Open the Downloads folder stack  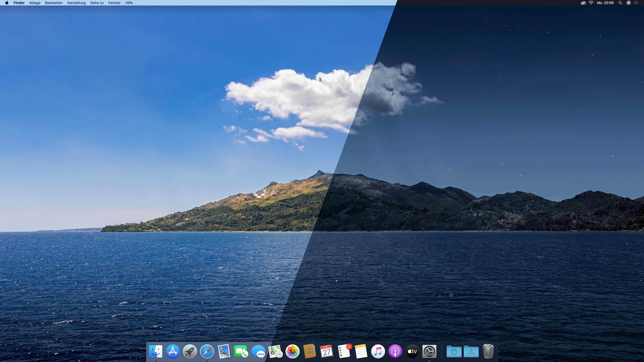454,351
